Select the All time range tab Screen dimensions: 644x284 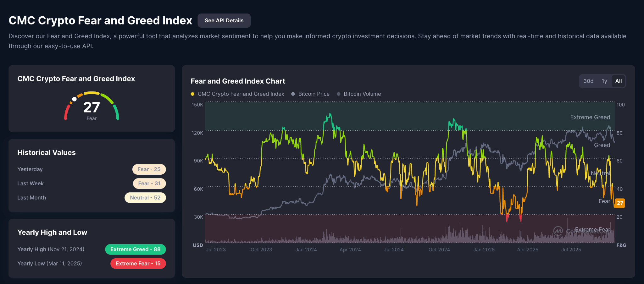(618, 81)
